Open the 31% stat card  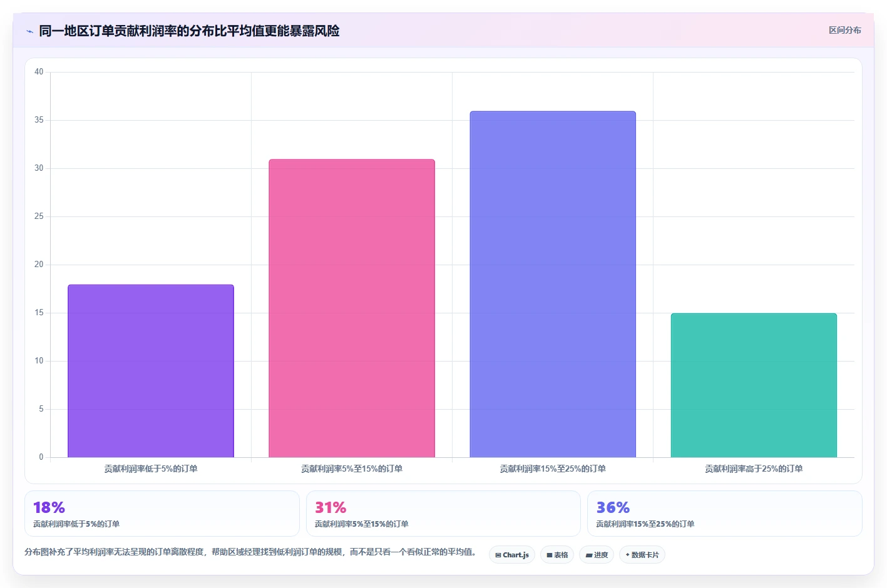[x=443, y=514]
